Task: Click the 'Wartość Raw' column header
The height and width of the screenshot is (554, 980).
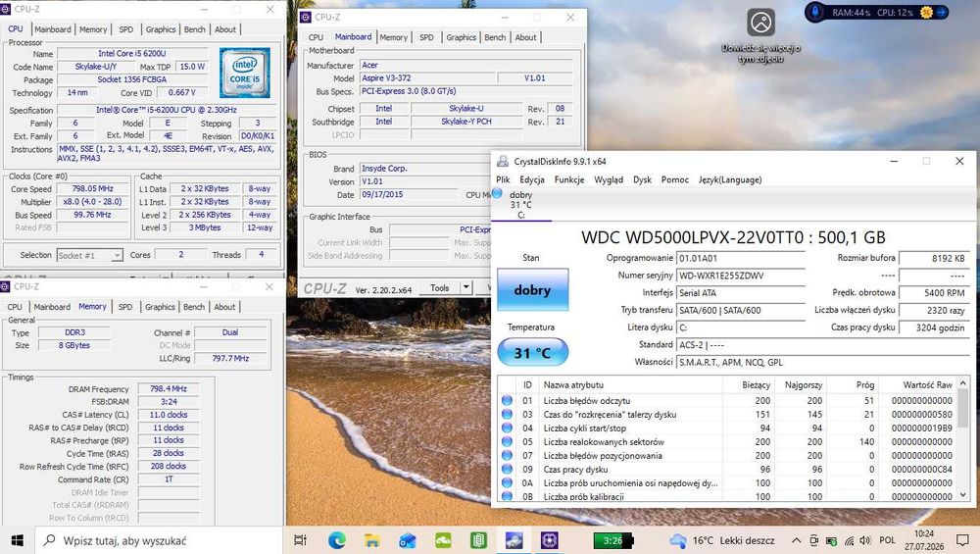Action: [917, 384]
